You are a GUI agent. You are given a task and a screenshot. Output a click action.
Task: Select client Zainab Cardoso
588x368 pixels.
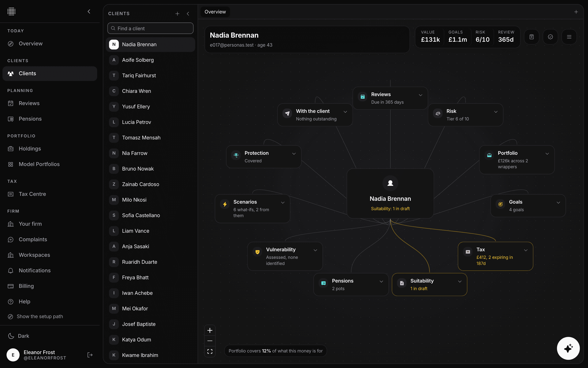click(150, 184)
